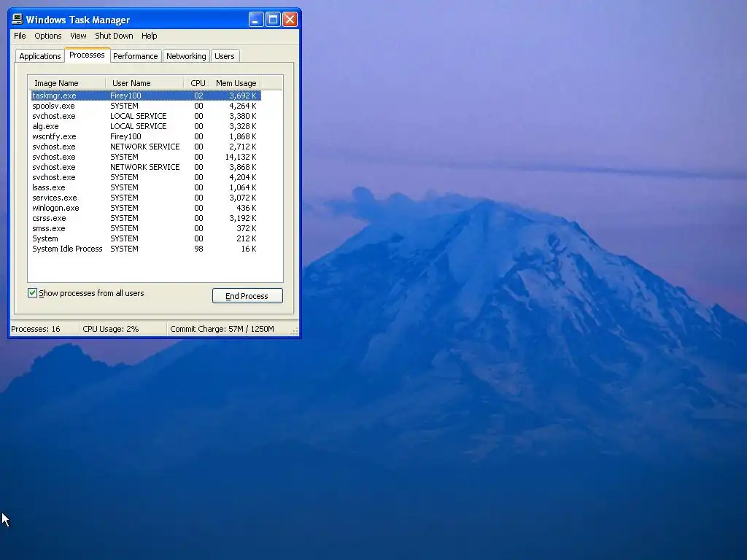Open the Shut Down menu
747x560 pixels.
click(x=114, y=36)
